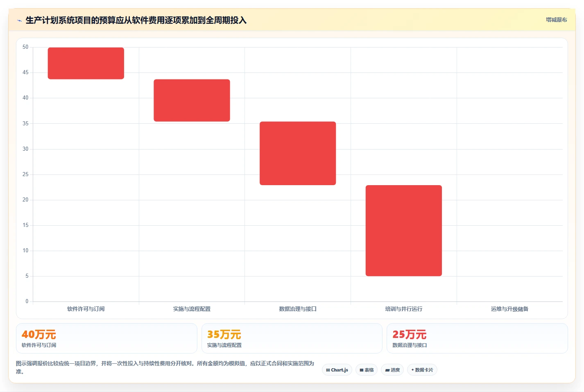This screenshot has width=584, height=392.
Task: Click the y-axis value 50
Action: click(x=25, y=47)
